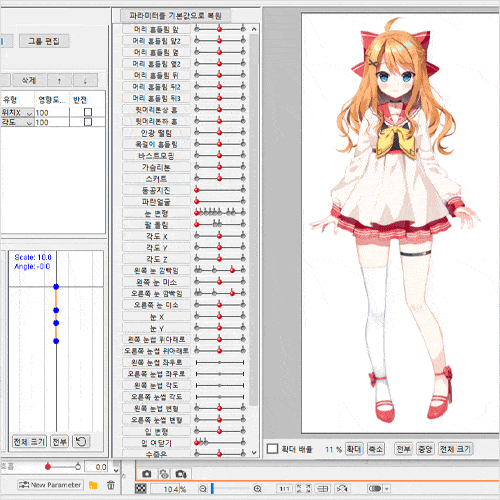
Task: Click the camera snapshot icon
Action: (x=147, y=474)
